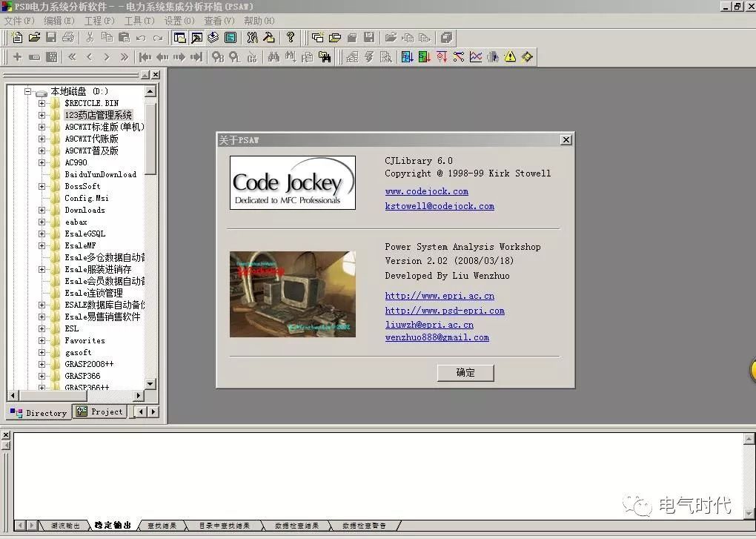Expand the $RECYCLE.BIN folder node
This screenshot has width=756, height=539.
42,103
